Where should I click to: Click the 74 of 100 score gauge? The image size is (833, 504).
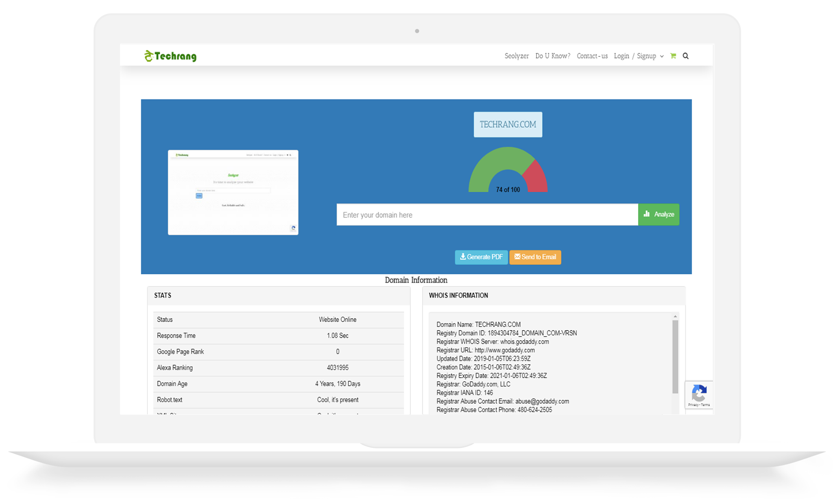click(x=508, y=169)
